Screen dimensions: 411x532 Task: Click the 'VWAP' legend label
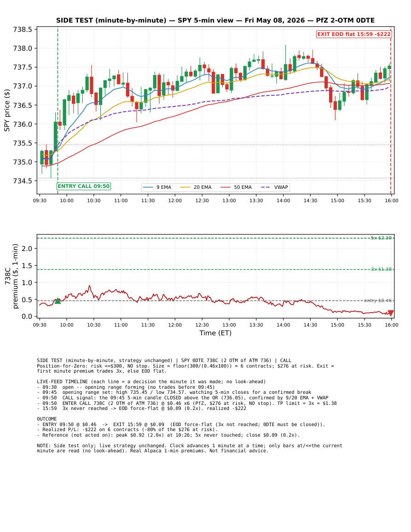pyautogui.click(x=281, y=187)
